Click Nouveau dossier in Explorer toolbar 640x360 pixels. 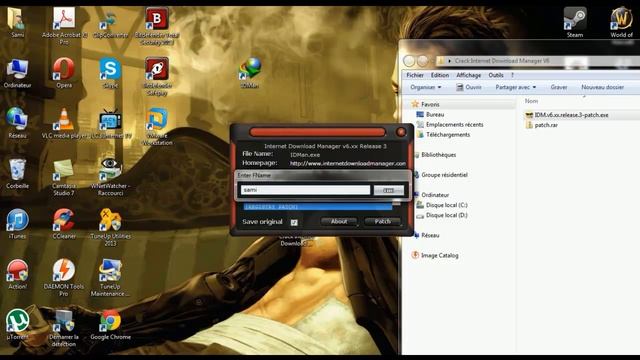point(602,87)
